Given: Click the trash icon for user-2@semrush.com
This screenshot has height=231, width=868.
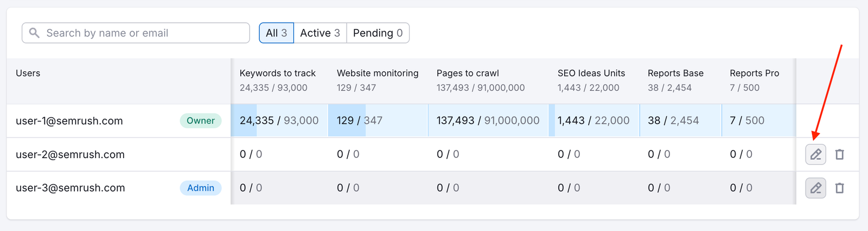Looking at the screenshot, I should 839,155.
